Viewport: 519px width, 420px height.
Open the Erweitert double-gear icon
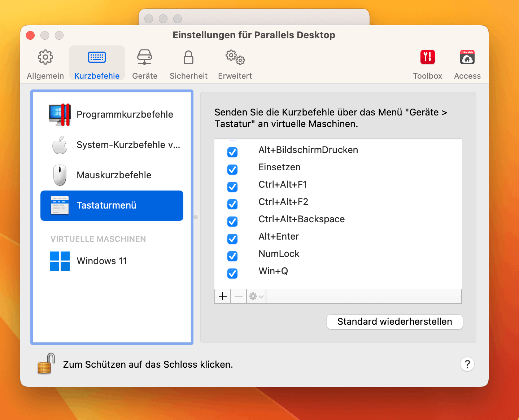coord(235,57)
